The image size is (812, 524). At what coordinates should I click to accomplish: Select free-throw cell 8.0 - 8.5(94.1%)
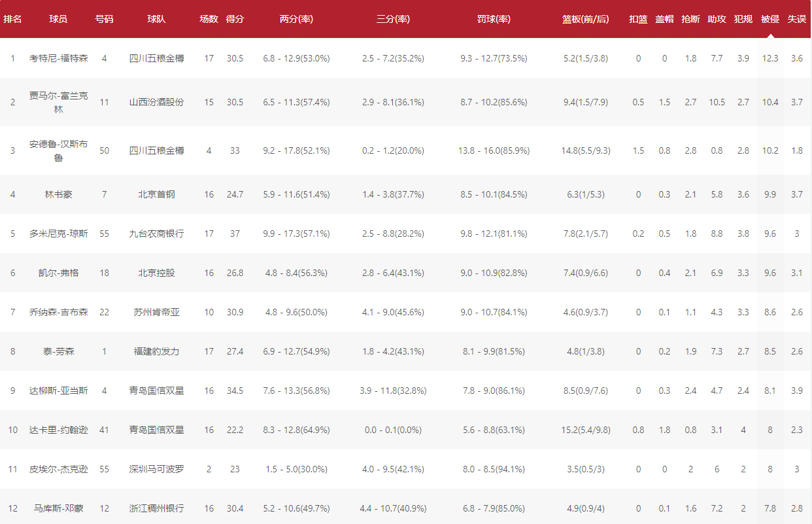tap(494, 469)
